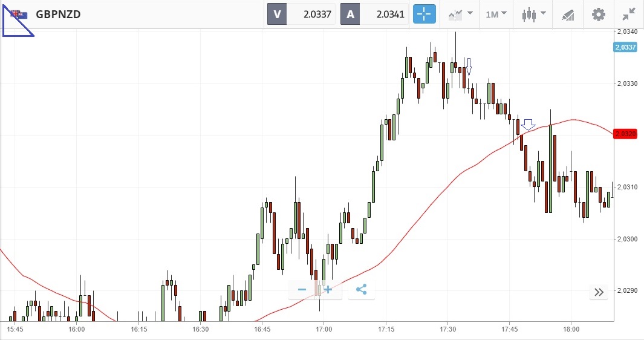Click the GBPNZD symbol name
The image size is (644, 340).
[x=58, y=14]
